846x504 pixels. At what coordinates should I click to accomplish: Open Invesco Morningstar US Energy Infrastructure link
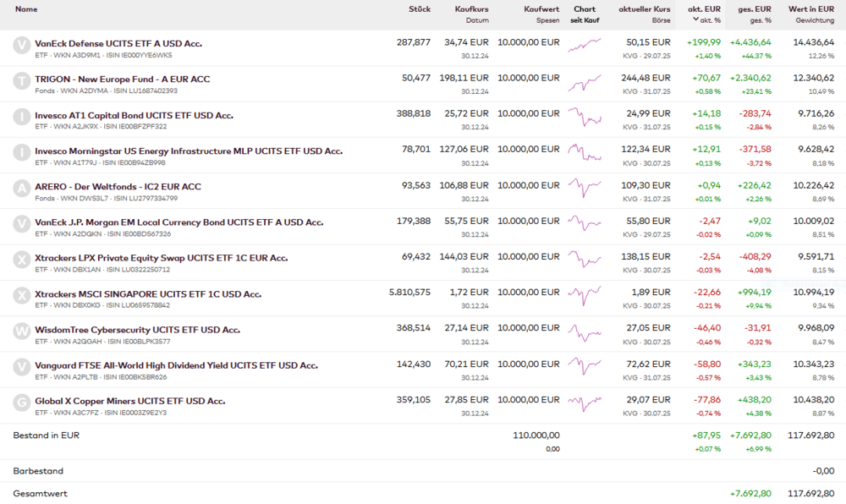(x=189, y=151)
